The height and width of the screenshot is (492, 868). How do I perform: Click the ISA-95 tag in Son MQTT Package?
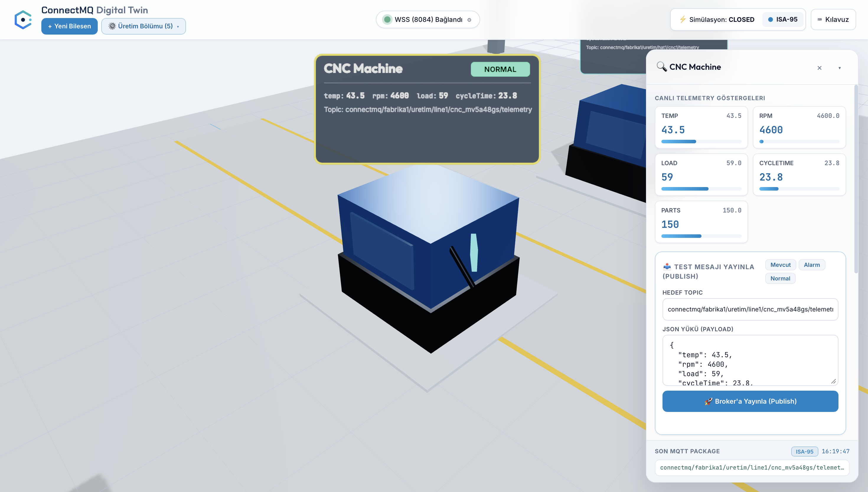804,451
